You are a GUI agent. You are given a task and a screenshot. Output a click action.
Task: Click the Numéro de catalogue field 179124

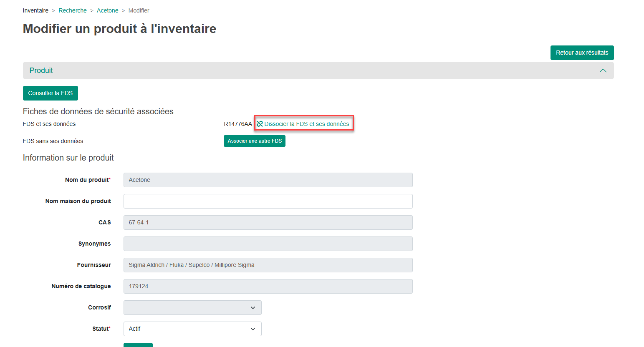tap(268, 286)
